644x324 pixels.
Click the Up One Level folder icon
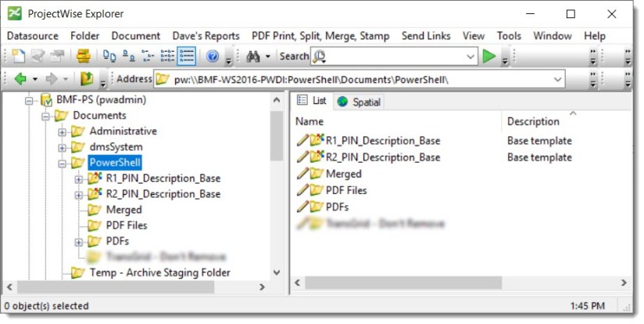(88, 79)
